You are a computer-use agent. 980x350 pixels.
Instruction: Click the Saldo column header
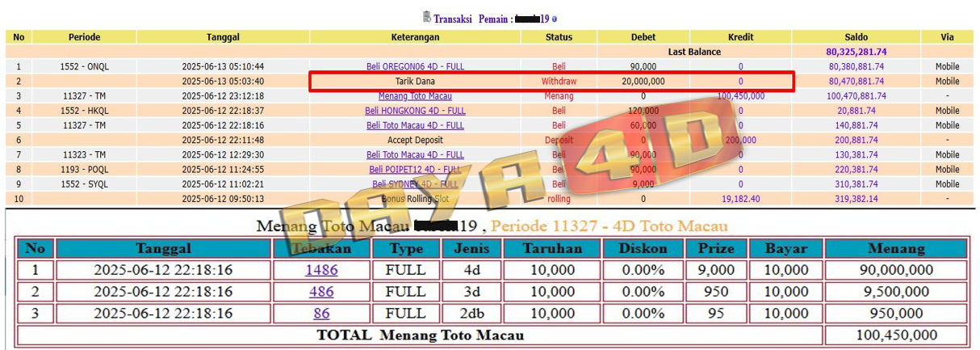pos(856,37)
